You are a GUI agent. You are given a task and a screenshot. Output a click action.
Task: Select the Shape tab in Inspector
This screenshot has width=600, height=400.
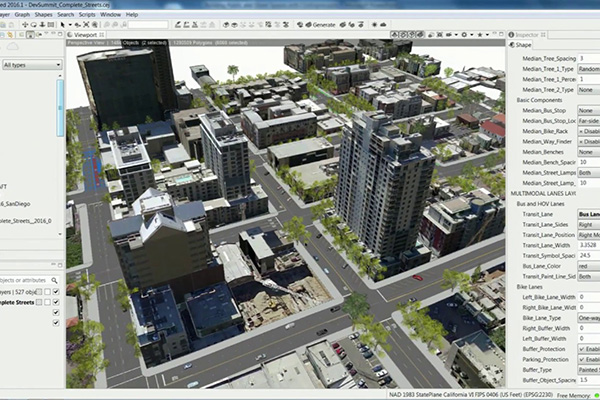click(x=520, y=45)
